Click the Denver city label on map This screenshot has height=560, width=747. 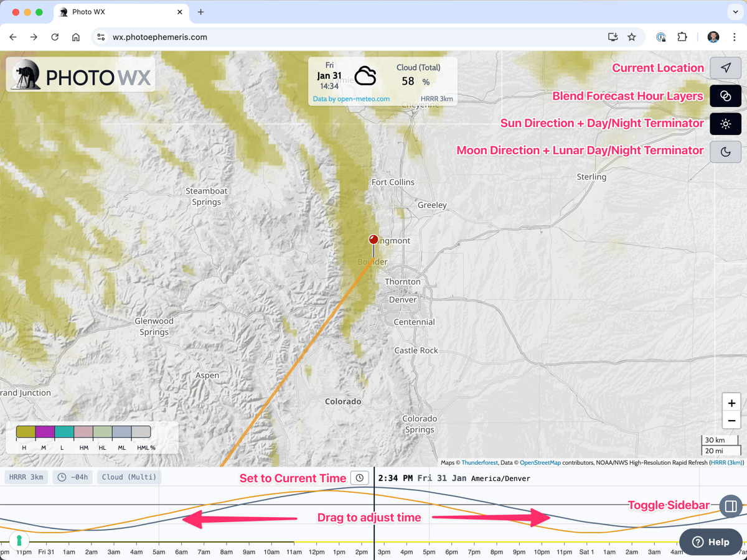coord(403,299)
